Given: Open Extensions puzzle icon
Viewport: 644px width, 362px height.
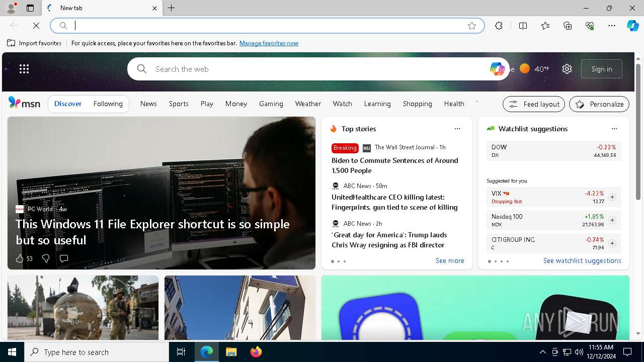Looking at the screenshot, I should [x=499, y=26].
